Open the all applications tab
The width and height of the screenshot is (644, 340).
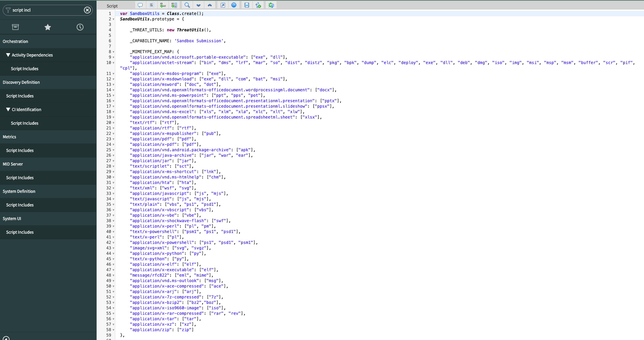[15, 27]
